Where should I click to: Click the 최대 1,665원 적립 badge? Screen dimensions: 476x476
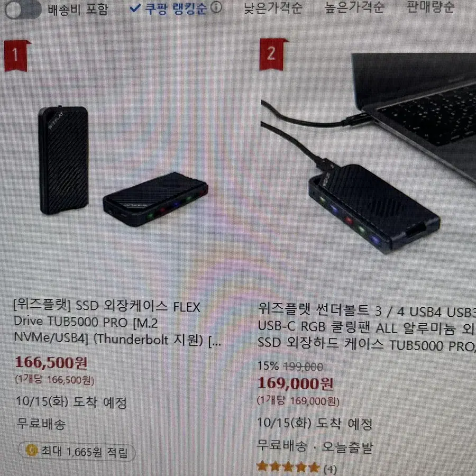coord(77,452)
